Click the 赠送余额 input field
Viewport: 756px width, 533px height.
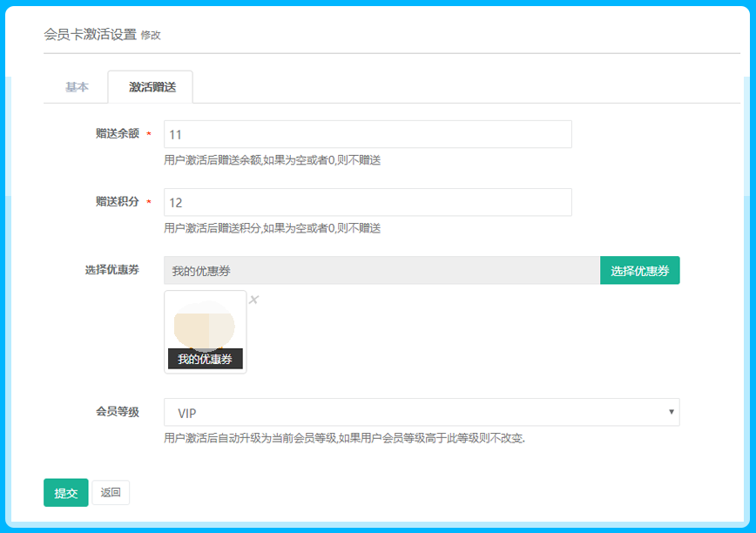pyautogui.click(x=368, y=134)
